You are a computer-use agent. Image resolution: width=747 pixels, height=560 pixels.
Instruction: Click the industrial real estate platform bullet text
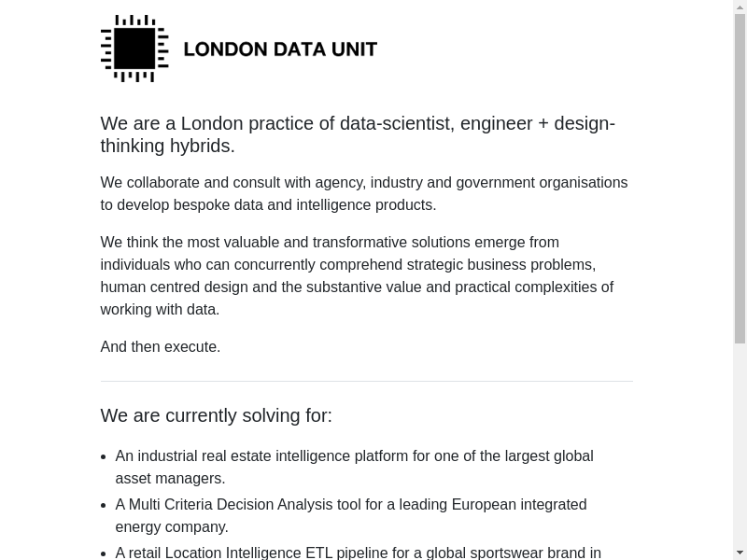(x=354, y=456)
